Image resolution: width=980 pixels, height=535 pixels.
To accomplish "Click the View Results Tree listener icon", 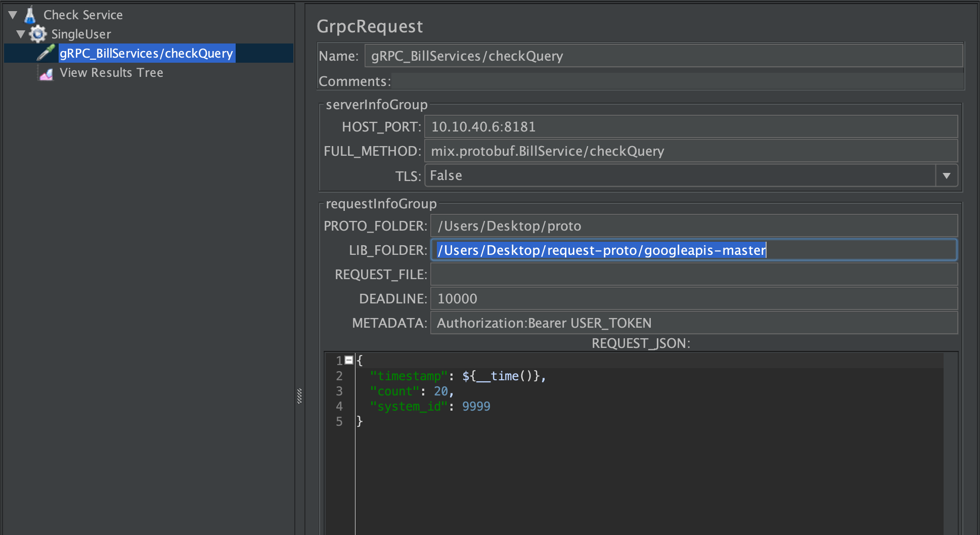I will tap(46, 73).
